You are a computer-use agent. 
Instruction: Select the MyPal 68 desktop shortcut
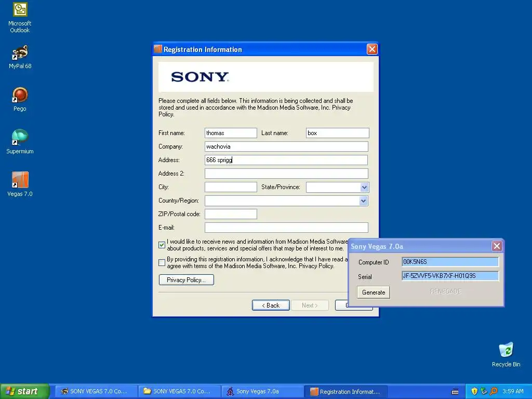click(x=20, y=57)
